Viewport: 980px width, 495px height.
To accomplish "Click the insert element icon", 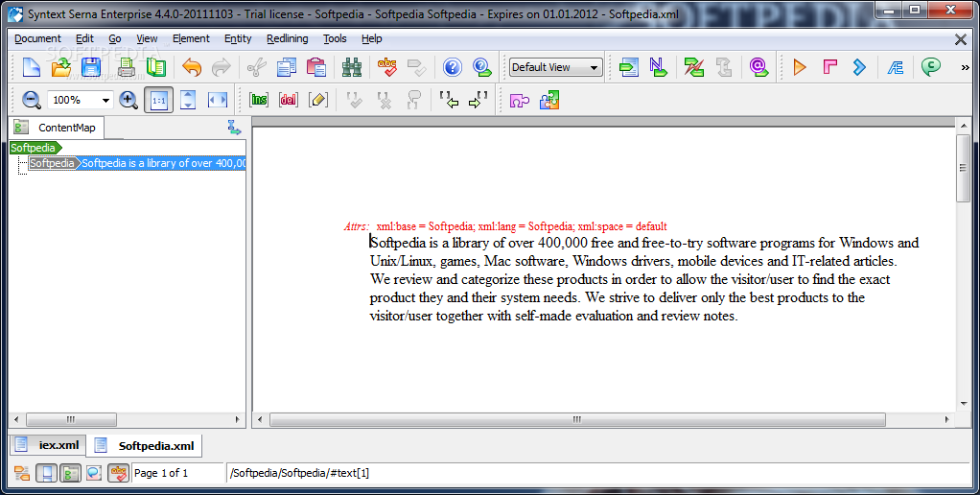I will click(629, 67).
